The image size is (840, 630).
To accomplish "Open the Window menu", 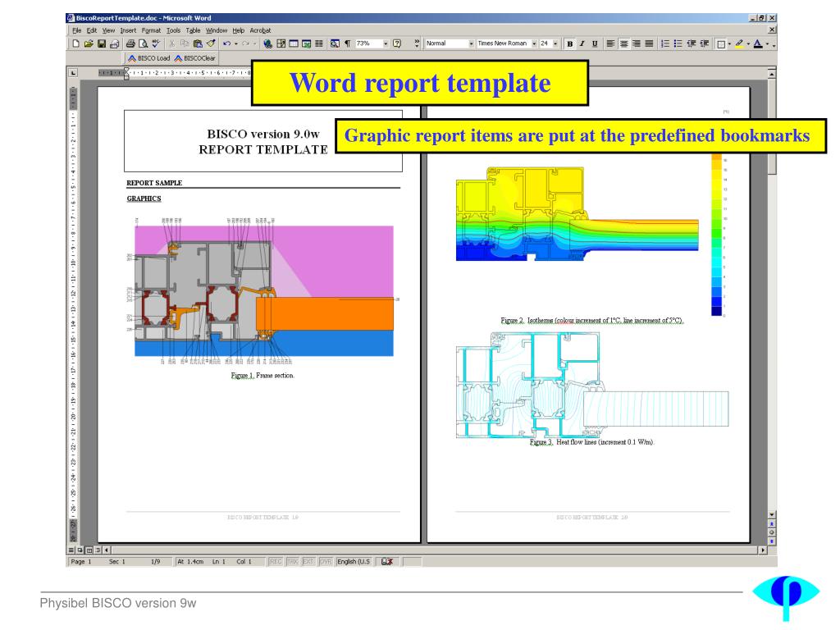I will (217, 30).
